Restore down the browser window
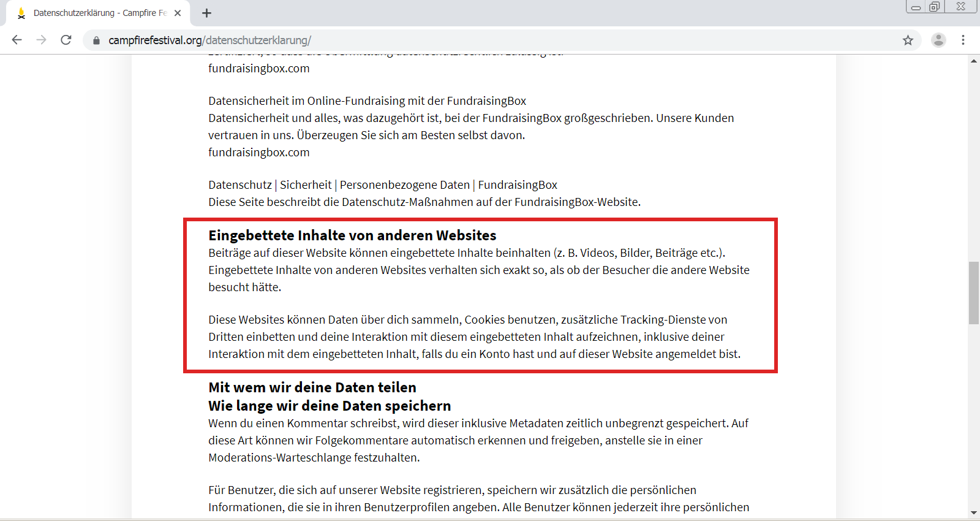 [934, 7]
